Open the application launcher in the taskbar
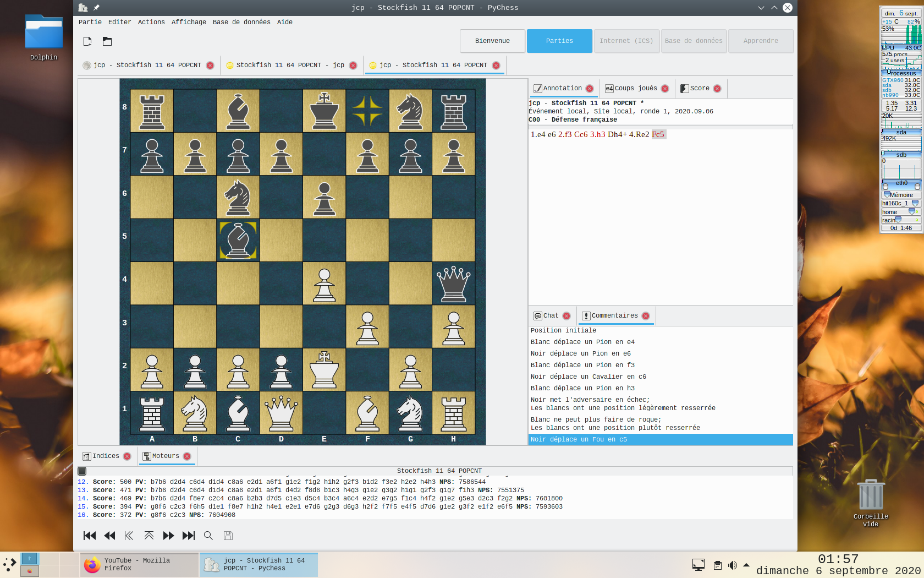This screenshot has height=578, width=924. point(10,565)
